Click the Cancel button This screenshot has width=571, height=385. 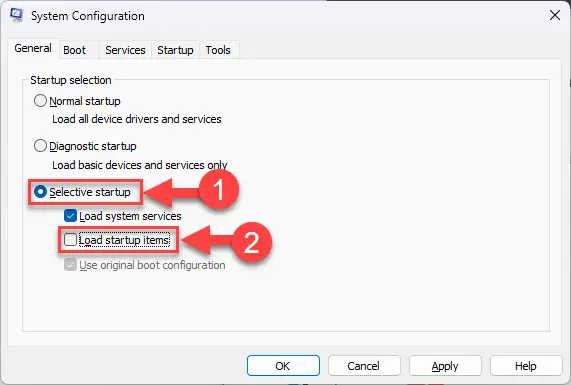[364, 366]
